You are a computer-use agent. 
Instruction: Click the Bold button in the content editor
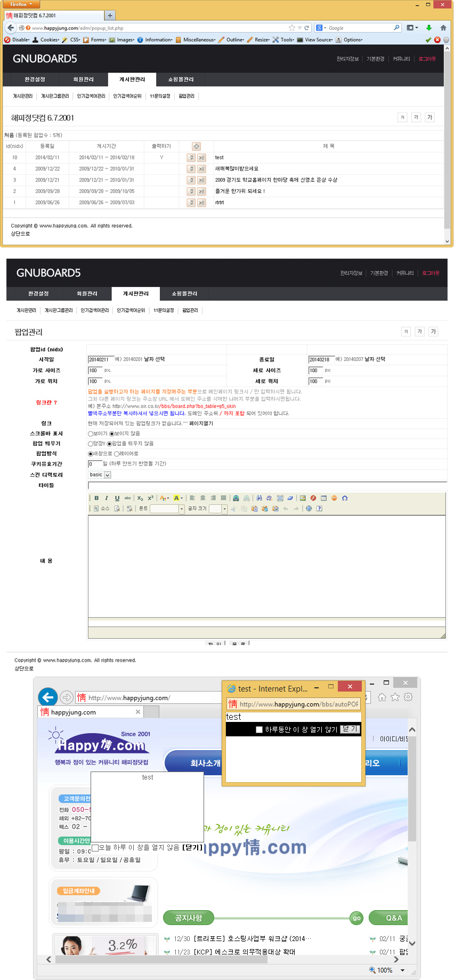click(x=96, y=498)
